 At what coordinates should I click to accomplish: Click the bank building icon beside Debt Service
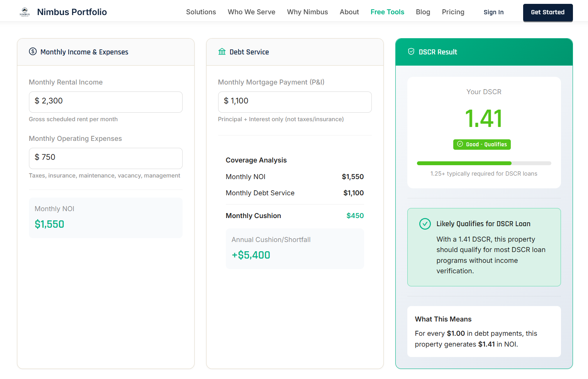(222, 52)
